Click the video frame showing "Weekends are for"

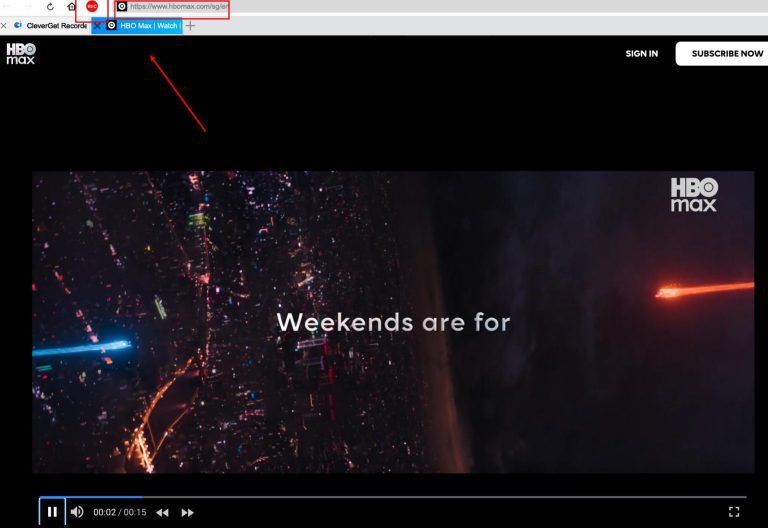pyautogui.click(x=393, y=322)
